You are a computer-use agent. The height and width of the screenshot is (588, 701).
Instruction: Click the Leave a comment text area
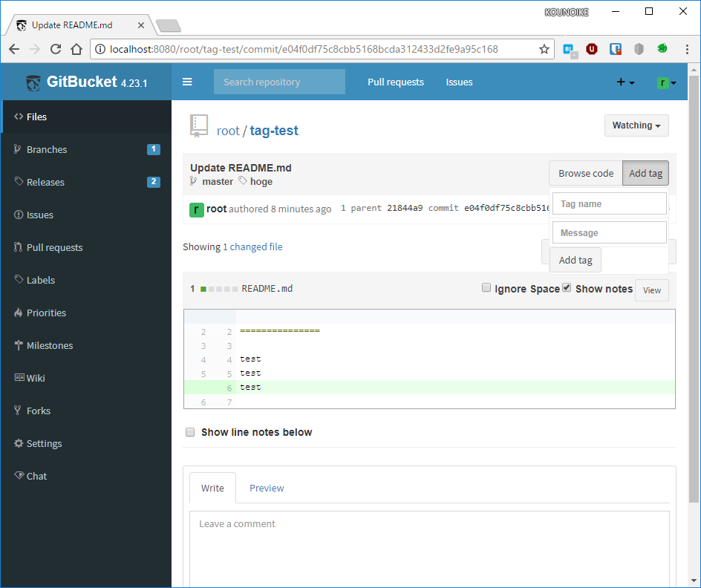pyautogui.click(x=429, y=549)
